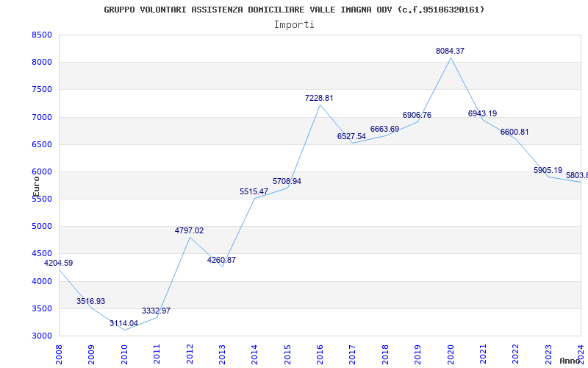Select the 3114.04 lowest value label

(x=123, y=323)
